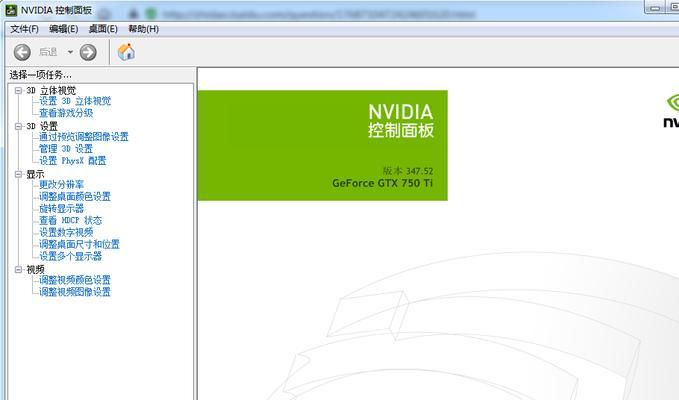This screenshot has height=400, width=679.
Task: Click the 3D 设置 category label
Action: tap(42, 126)
